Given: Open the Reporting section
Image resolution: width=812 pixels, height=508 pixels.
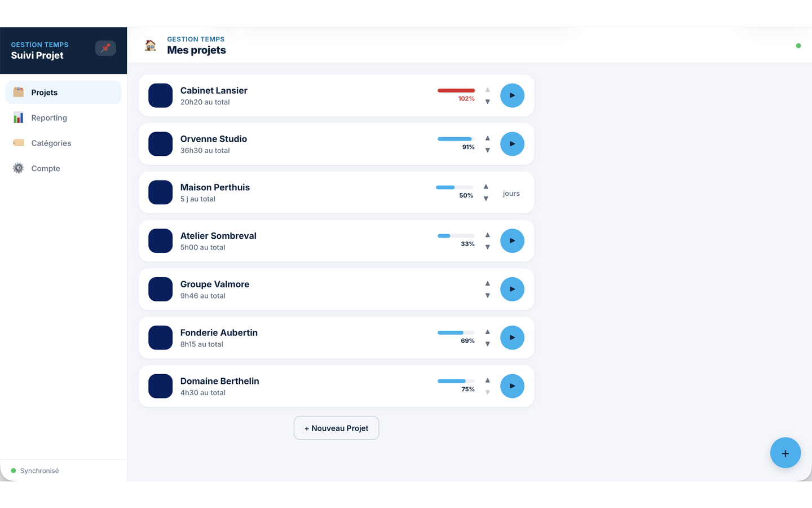Looking at the screenshot, I should 63,117.
